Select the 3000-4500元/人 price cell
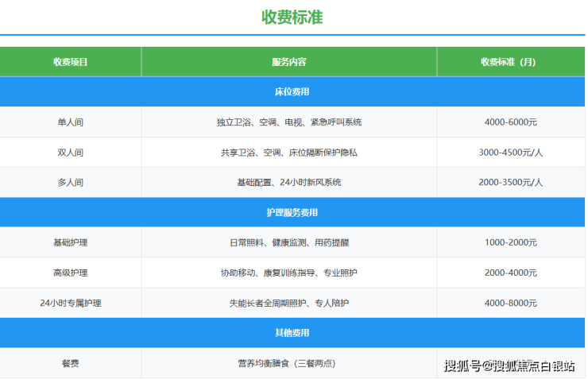The width and height of the screenshot is (588, 379). click(510, 153)
